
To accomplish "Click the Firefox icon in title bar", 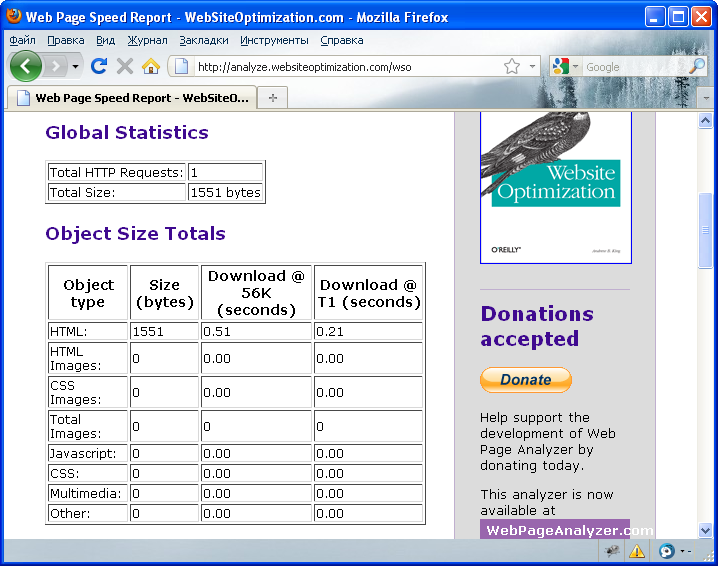I will (x=14, y=16).
